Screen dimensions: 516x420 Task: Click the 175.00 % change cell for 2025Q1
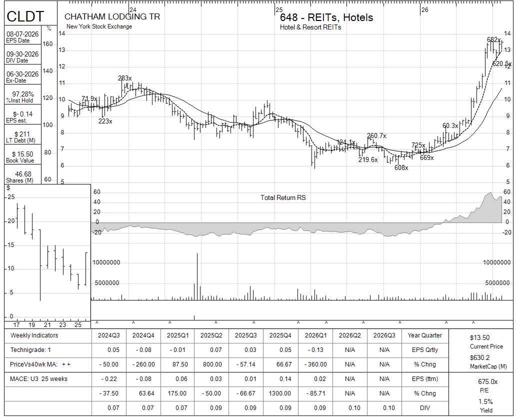coord(177,393)
